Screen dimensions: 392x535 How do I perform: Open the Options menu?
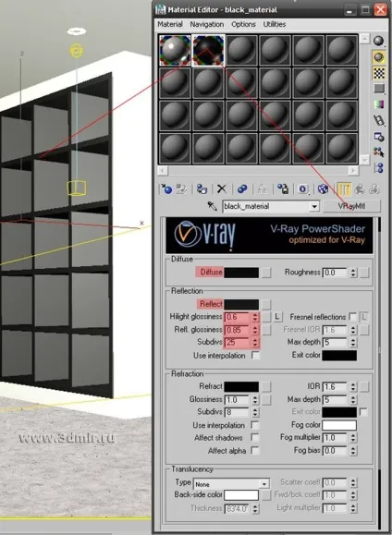click(x=243, y=24)
